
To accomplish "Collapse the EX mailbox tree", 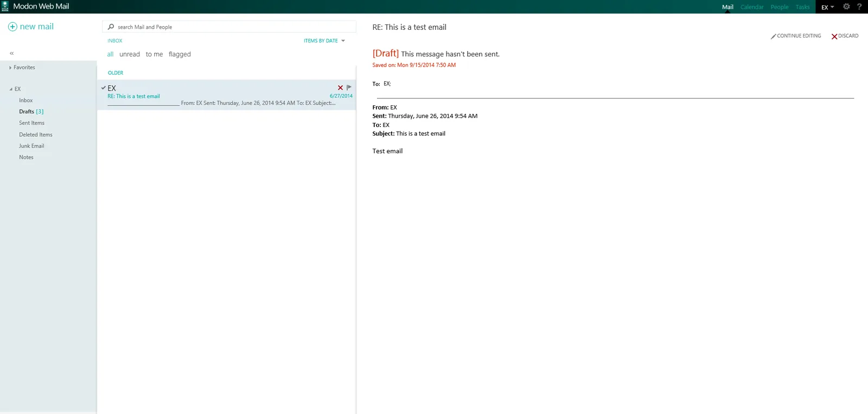I will click(11, 89).
